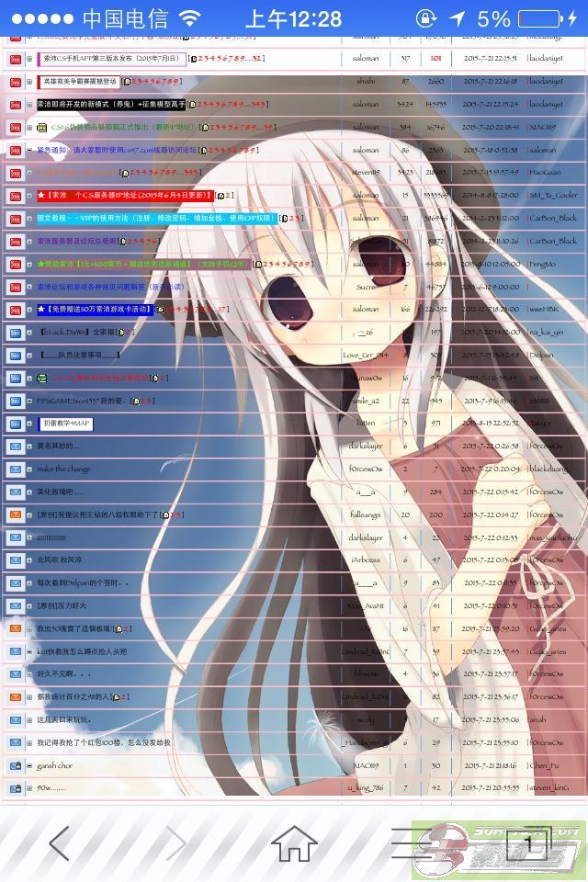The image size is (588, 882).
Task: Tap the browser back arrow
Action: 59,842
